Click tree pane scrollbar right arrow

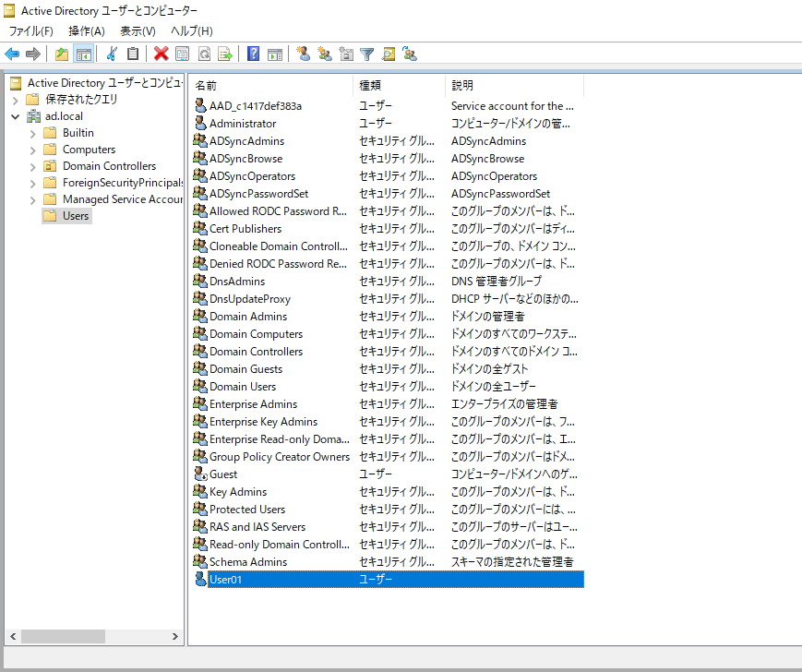tap(175, 636)
